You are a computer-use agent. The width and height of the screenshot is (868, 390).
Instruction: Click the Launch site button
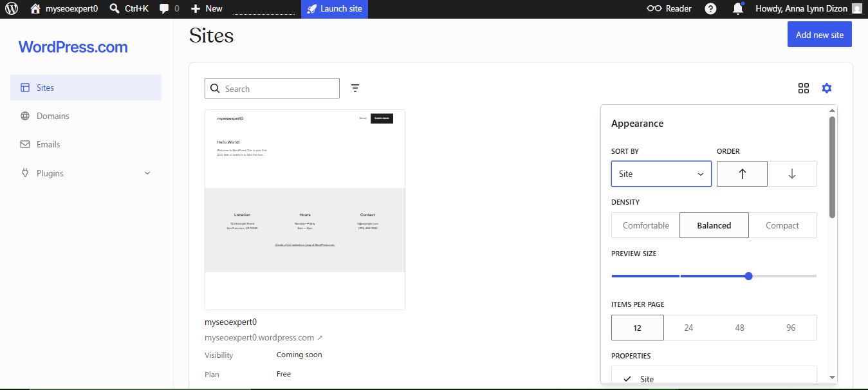[335, 9]
